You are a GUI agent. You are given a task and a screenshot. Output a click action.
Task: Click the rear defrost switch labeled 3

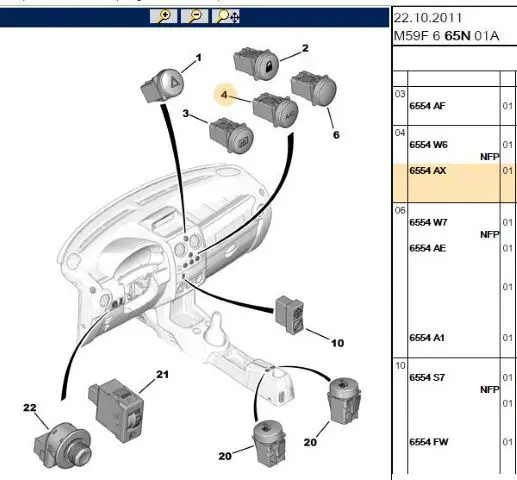232,135
